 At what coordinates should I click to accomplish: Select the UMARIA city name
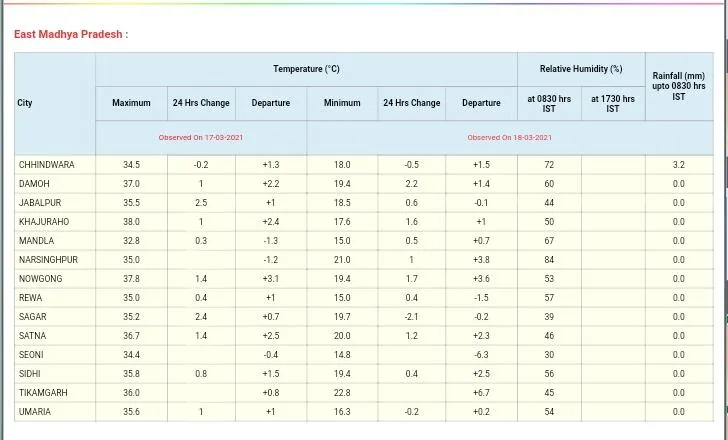point(35,412)
